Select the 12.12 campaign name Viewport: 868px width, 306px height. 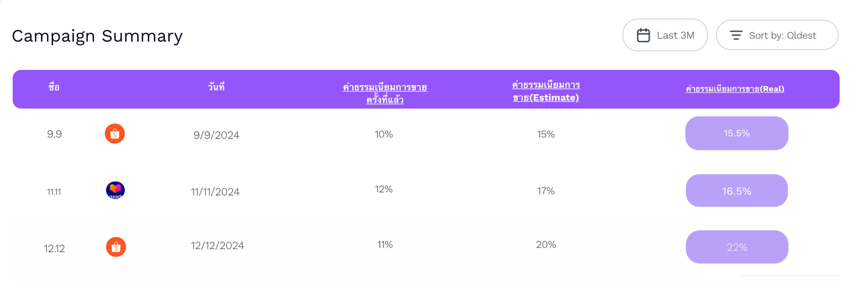click(54, 248)
